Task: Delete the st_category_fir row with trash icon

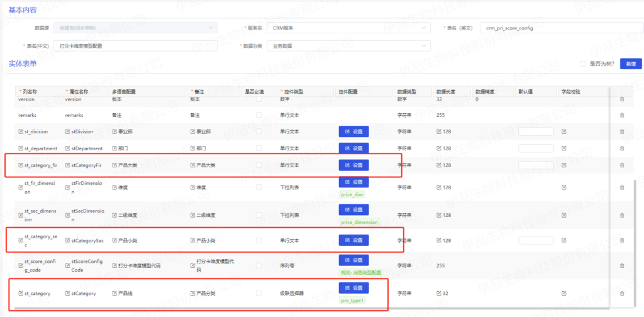Action: (x=622, y=165)
